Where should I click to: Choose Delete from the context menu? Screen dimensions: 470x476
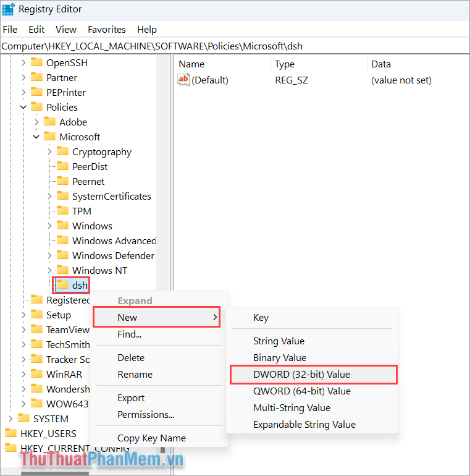[159, 357]
